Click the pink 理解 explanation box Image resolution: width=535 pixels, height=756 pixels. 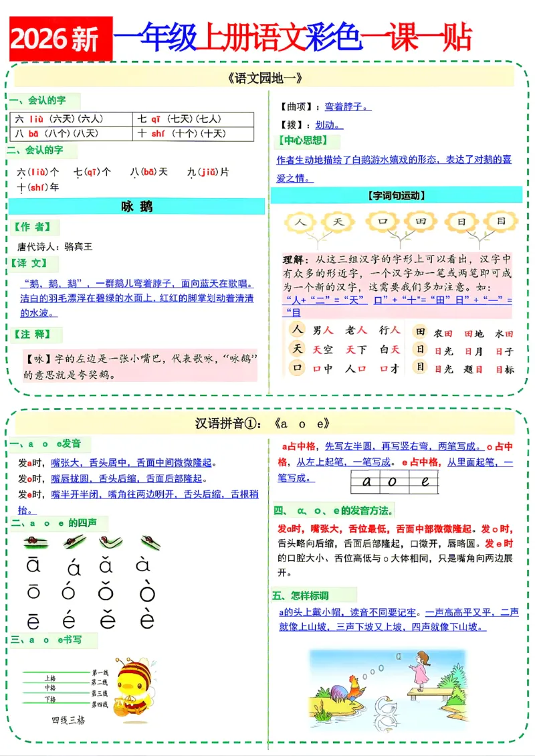click(397, 286)
